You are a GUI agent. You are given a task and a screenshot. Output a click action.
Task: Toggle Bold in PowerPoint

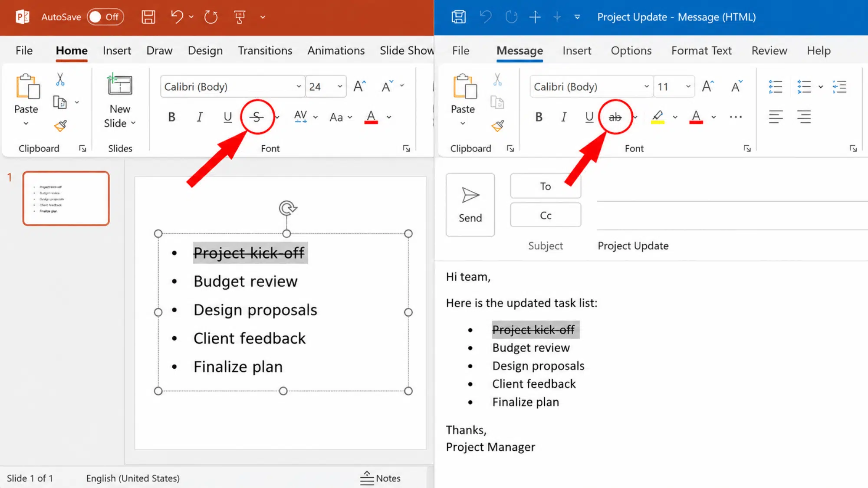pyautogui.click(x=172, y=117)
